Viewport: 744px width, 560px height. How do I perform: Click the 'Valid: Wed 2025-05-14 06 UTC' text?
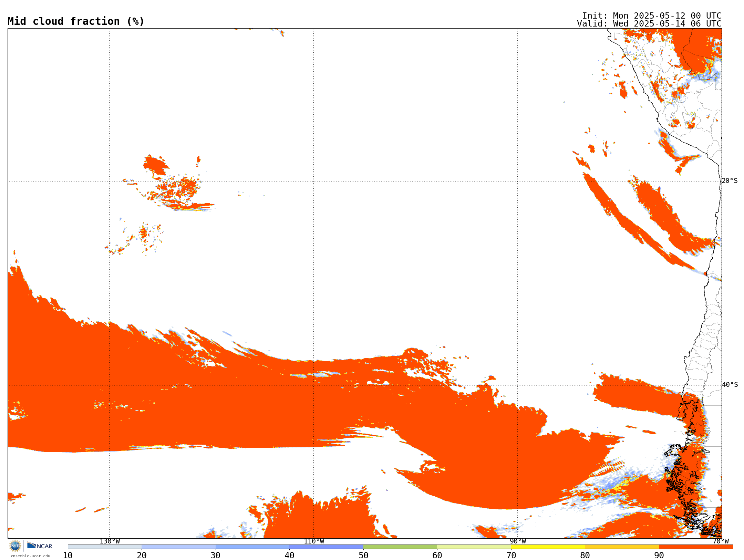click(649, 24)
